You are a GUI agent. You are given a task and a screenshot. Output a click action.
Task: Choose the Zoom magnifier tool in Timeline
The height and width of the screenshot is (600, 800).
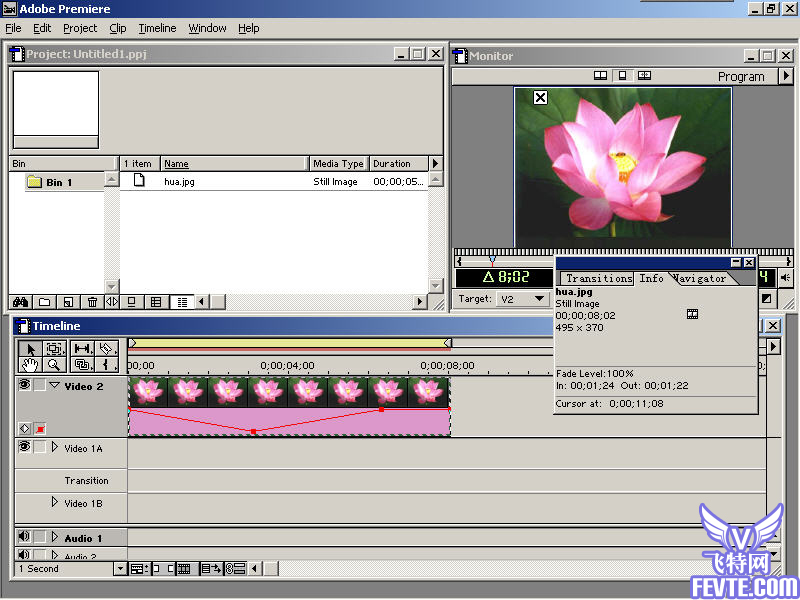pyautogui.click(x=53, y=365)
